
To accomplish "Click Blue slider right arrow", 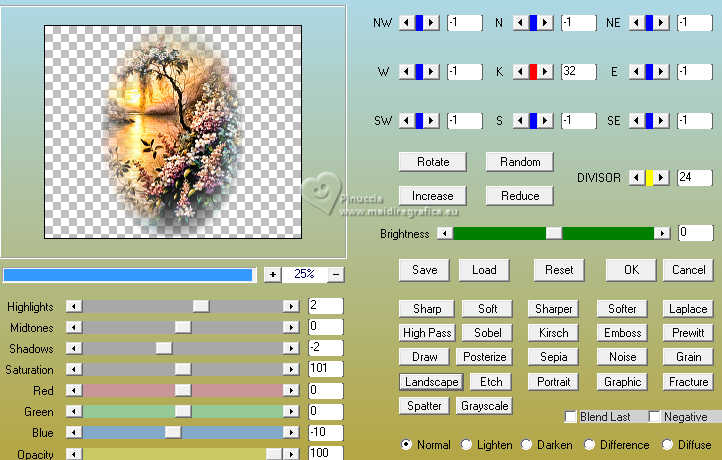I will [291, 432].
